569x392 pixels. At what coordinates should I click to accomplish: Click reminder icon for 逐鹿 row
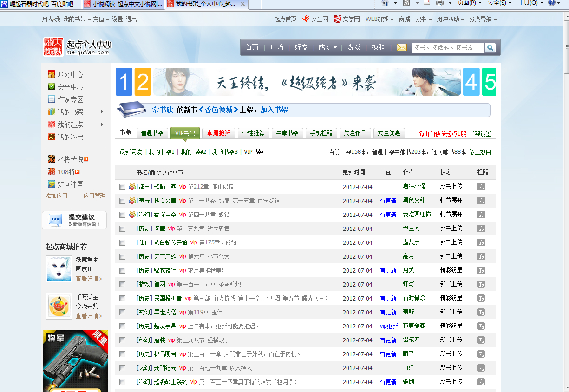tap(481, 229)
